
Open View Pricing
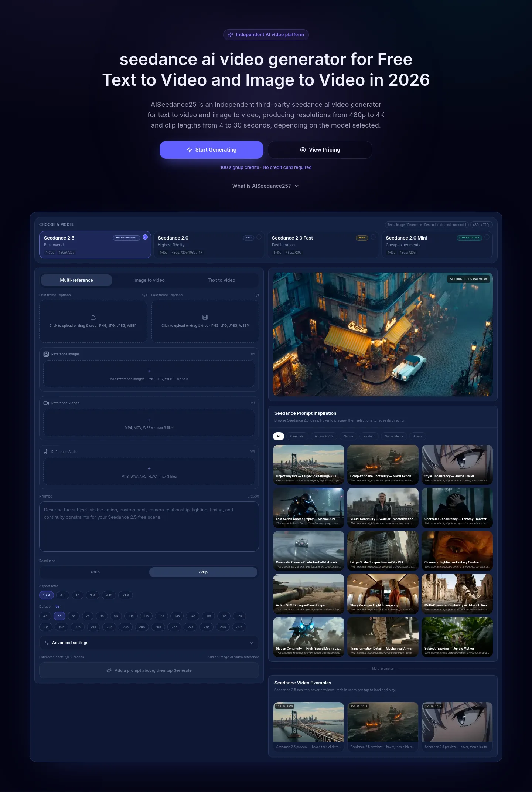coord(320,150)
